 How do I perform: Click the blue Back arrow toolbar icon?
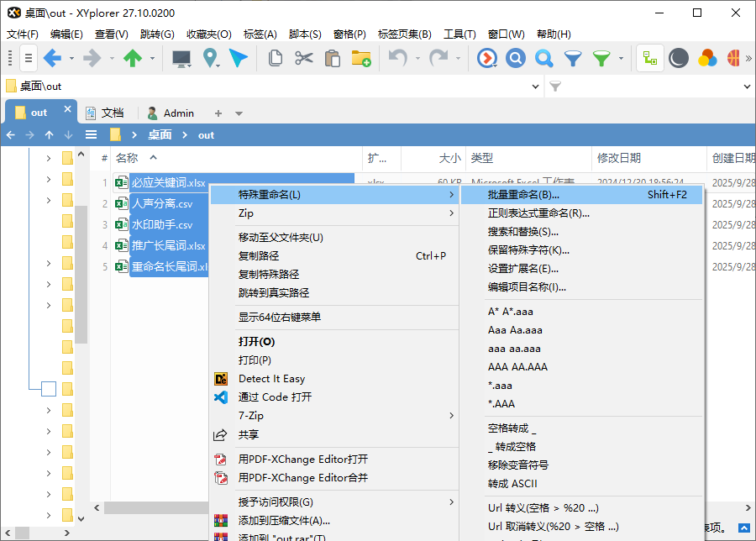(x=52, y=58)
